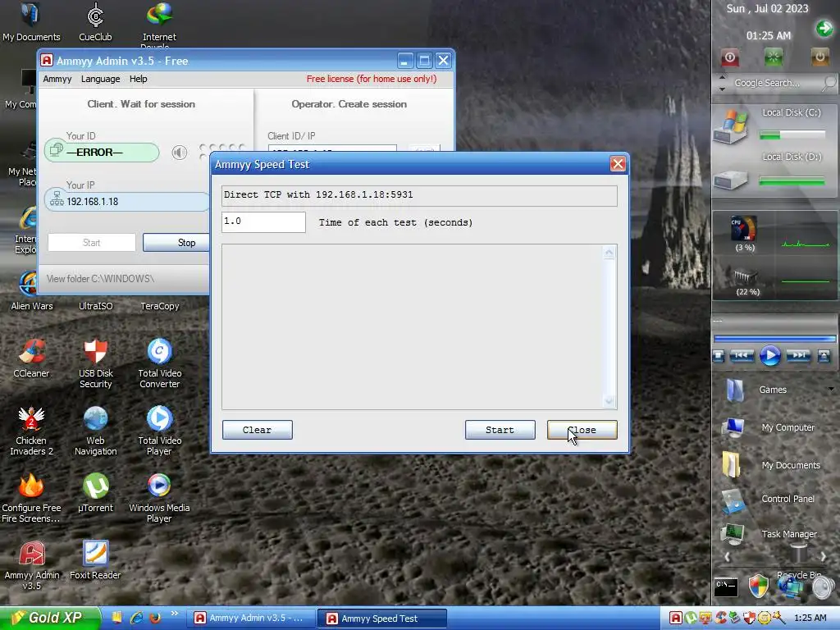Open the Ammyy menu in Ammyy Admin
840x630 pixels.
[x=57, y=79]
